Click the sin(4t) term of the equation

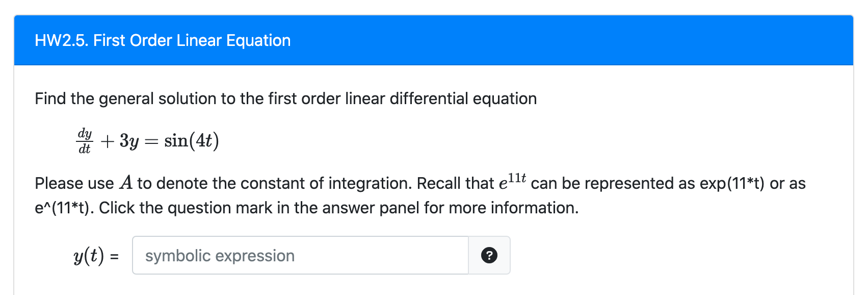point(192,140)
